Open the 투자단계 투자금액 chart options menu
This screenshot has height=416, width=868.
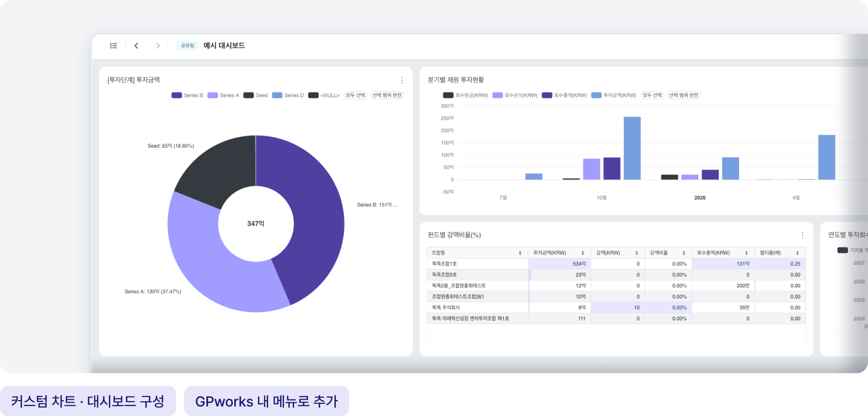tap(401, 80)
